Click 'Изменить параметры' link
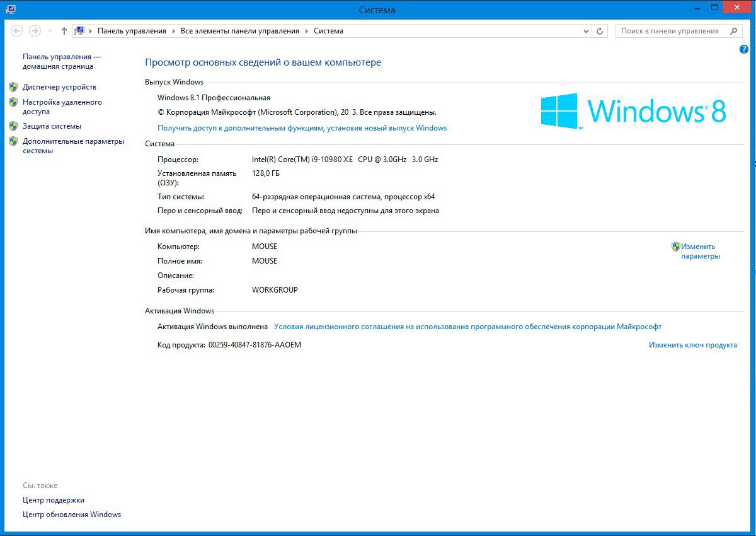The image size is (756, 536). [700, 252]
